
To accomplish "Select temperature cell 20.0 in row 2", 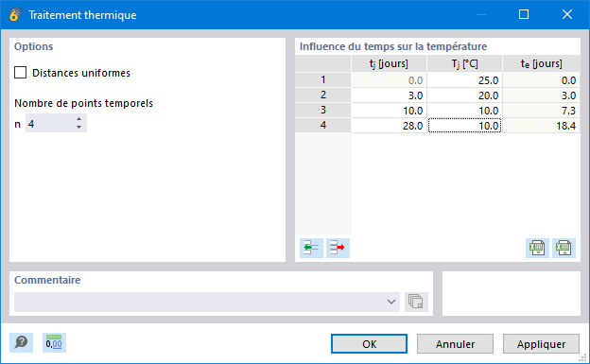I will (464, 95).
